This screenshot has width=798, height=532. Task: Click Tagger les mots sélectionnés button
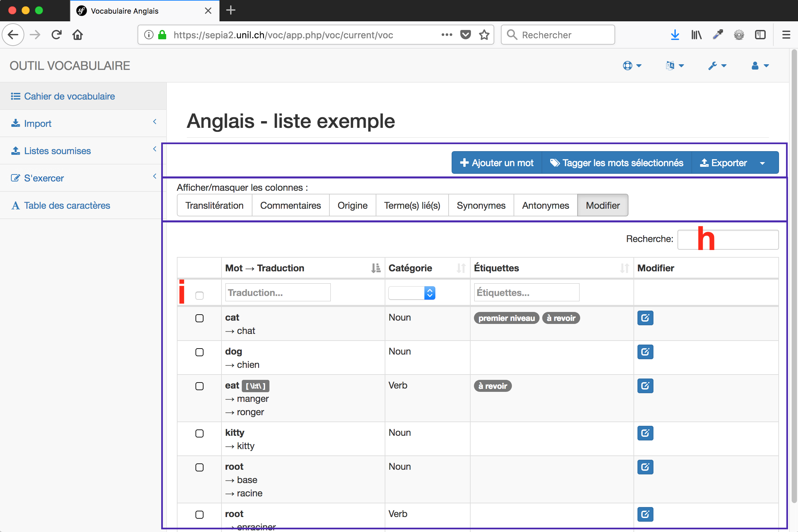pos(616,163)
